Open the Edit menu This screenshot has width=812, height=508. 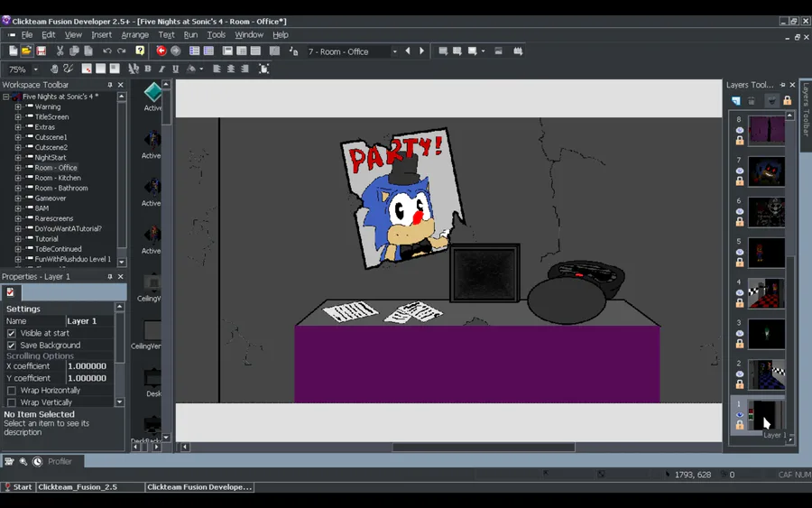[48, 34]
